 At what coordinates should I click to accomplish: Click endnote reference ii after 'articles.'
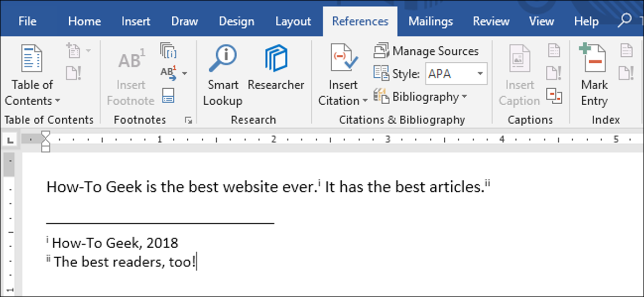(488, 184)
